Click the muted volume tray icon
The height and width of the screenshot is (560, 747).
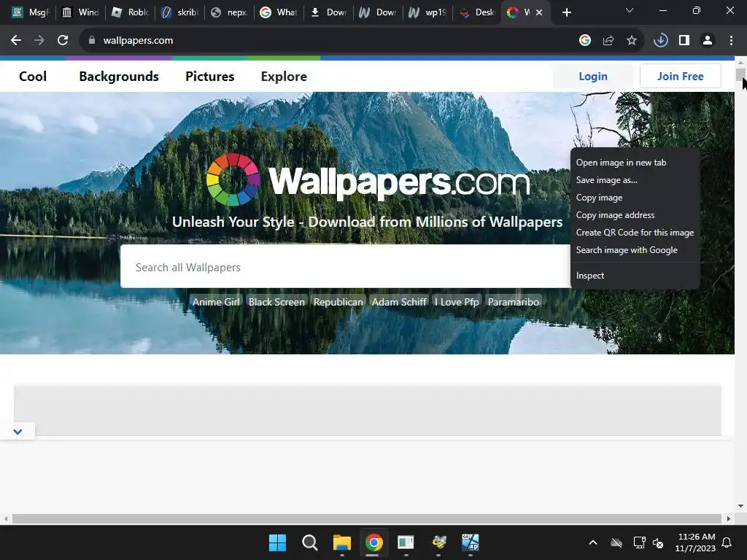[x=658, y=542]
